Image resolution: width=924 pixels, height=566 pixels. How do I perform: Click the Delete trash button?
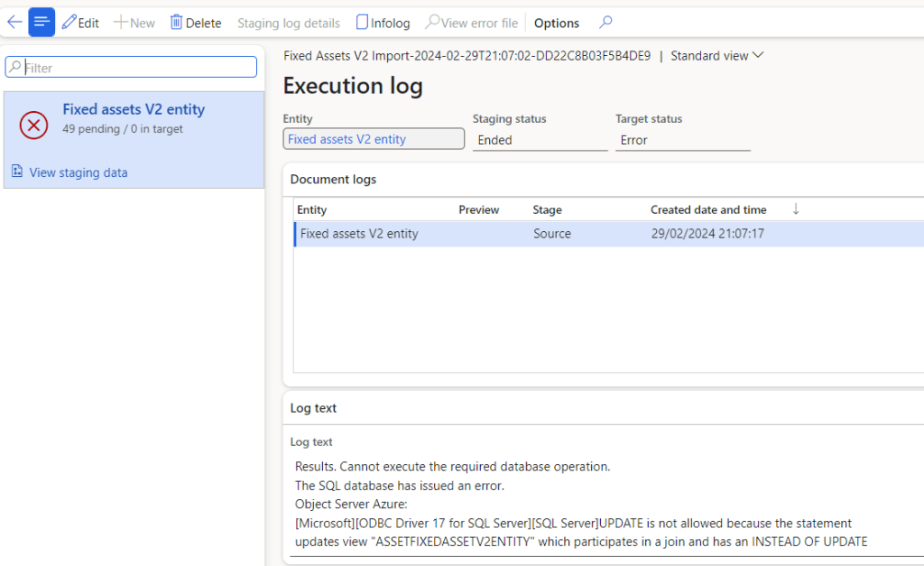click(196, 23)
